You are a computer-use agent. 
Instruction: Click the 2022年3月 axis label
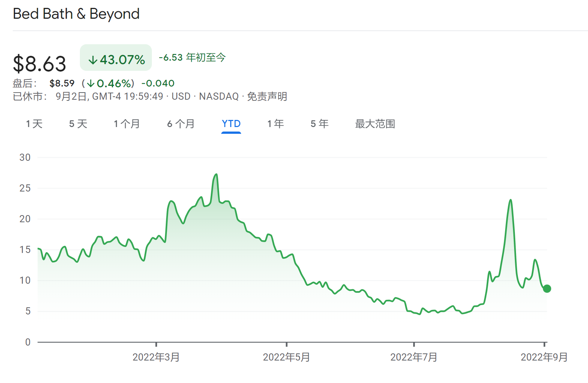(x=156, y=357)
